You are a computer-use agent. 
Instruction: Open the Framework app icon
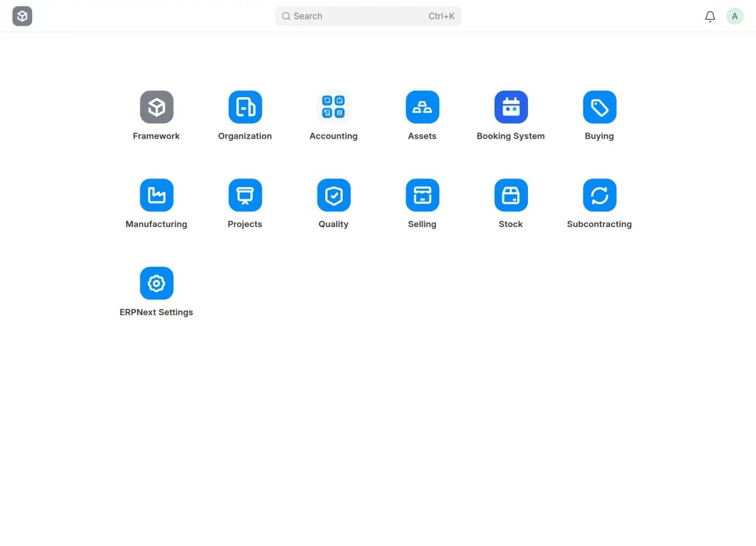click(156, 107)
